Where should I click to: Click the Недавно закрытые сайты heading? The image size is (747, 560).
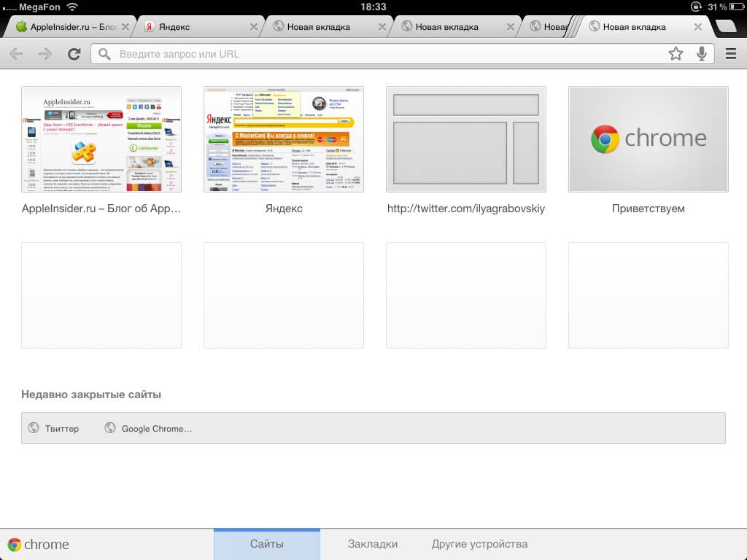[x=91, y=394]
